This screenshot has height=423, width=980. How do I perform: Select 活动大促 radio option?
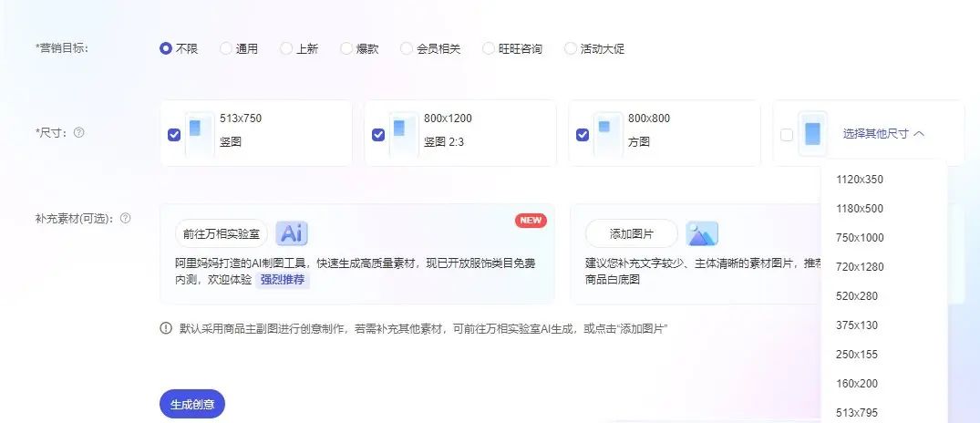570,48
